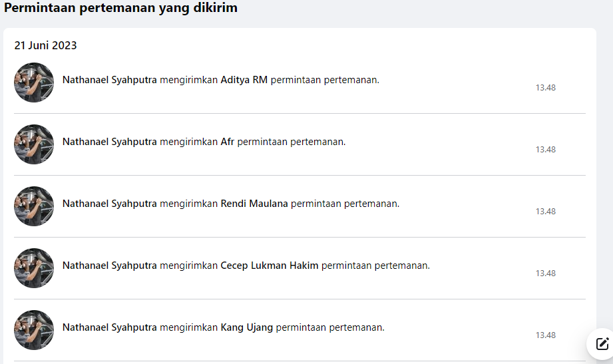Screen dimensions: 613x364
Task: Open Afr's profile link
Action: [228, 142]
